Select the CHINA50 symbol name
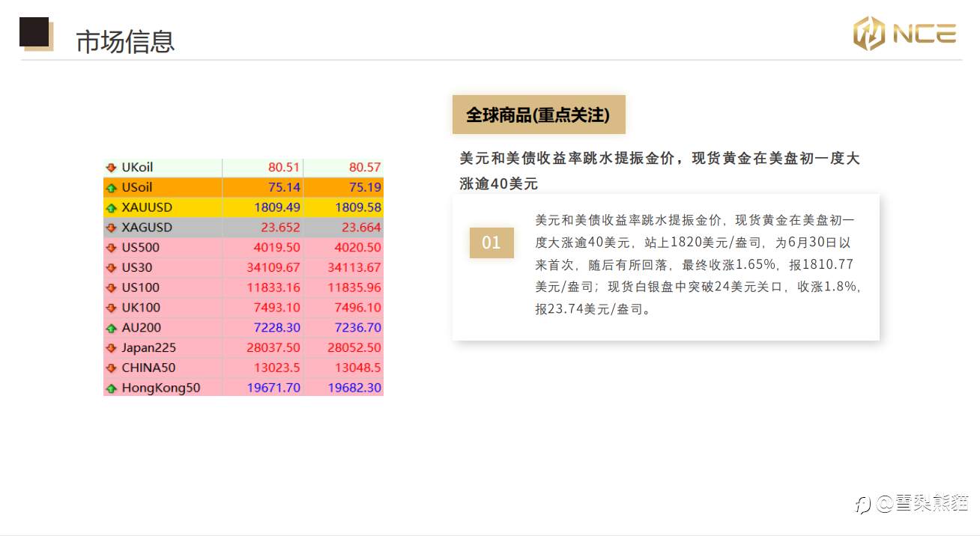The width and height of the screenshot is (980, 536). [x=148, y=368]
